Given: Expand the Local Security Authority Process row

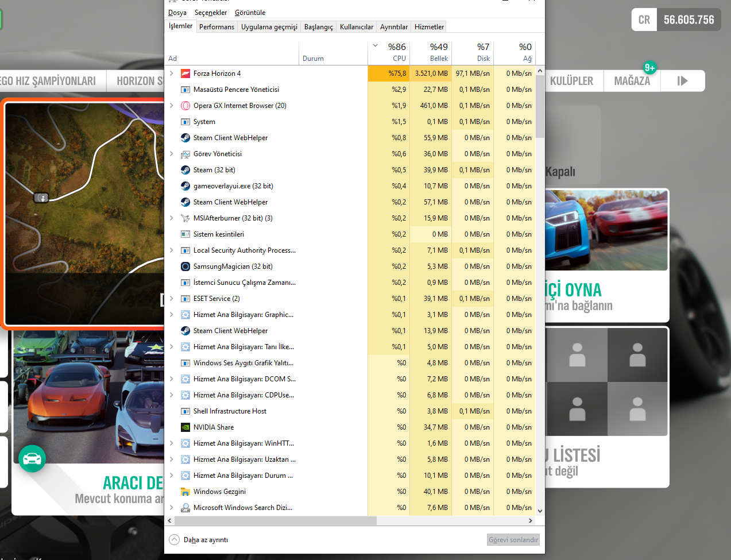Looking at the screenshot, I should (x=171, y=250).
